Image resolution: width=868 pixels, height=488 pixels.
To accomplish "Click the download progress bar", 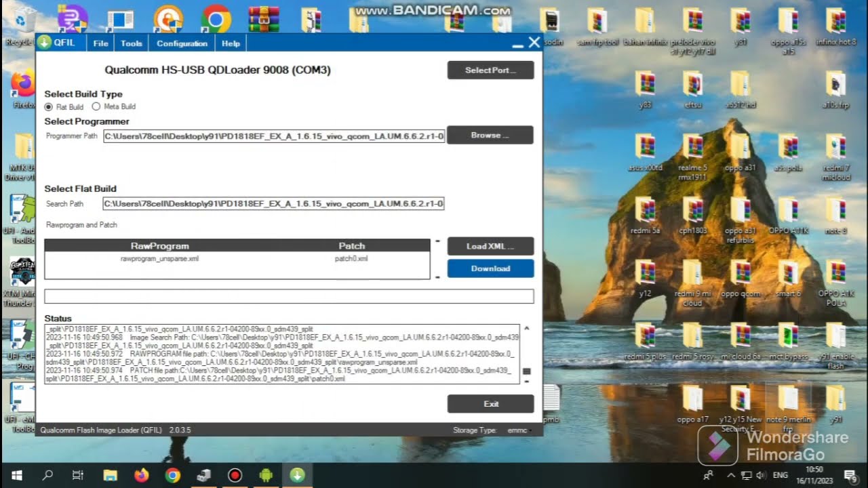I will click(289, 296).
